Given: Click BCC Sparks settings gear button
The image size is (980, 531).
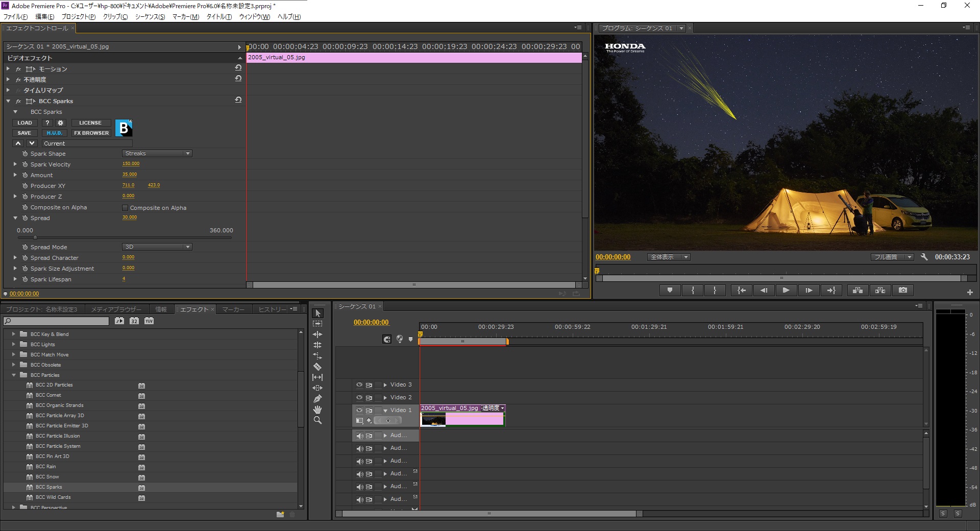Looking at the screenshot, I should 60,123.
